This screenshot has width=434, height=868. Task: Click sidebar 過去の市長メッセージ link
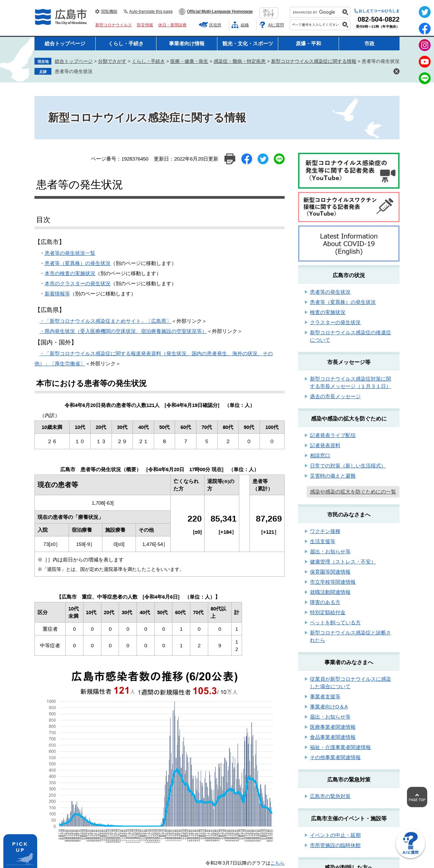pyautogui.click(x=335, y=396)
